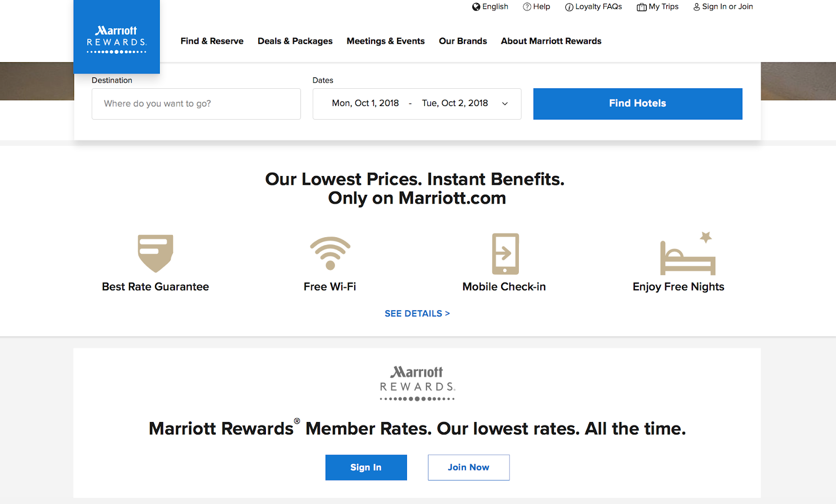Click the globe icon next to English
This screenshot has height=504, width=836.
(476, 7)
